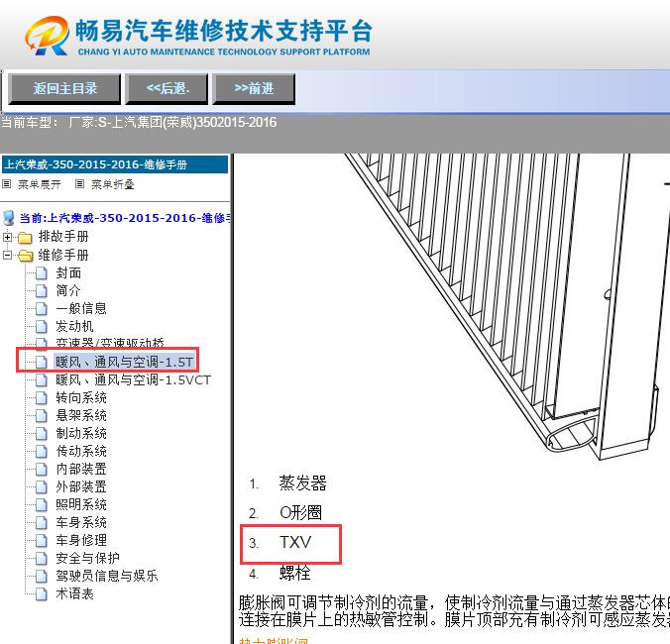
Task: Select the 维修手册 tree entry
Action: click(63, 255)
